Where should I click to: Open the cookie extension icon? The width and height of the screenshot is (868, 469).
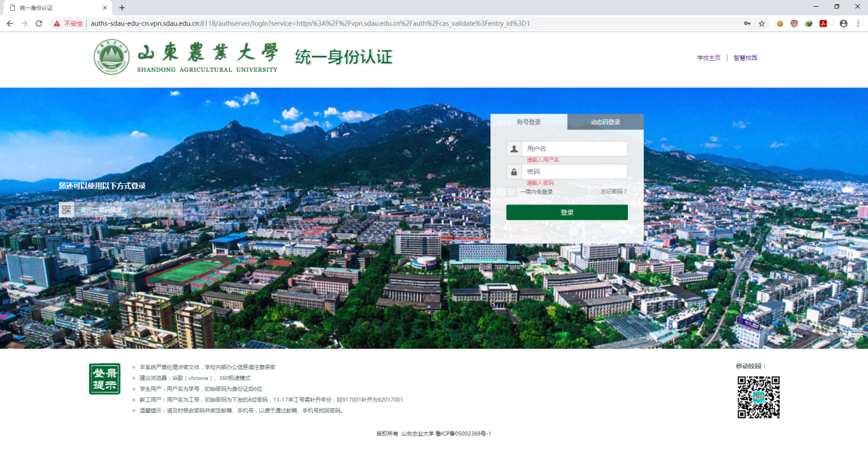(x=780, y=23)
